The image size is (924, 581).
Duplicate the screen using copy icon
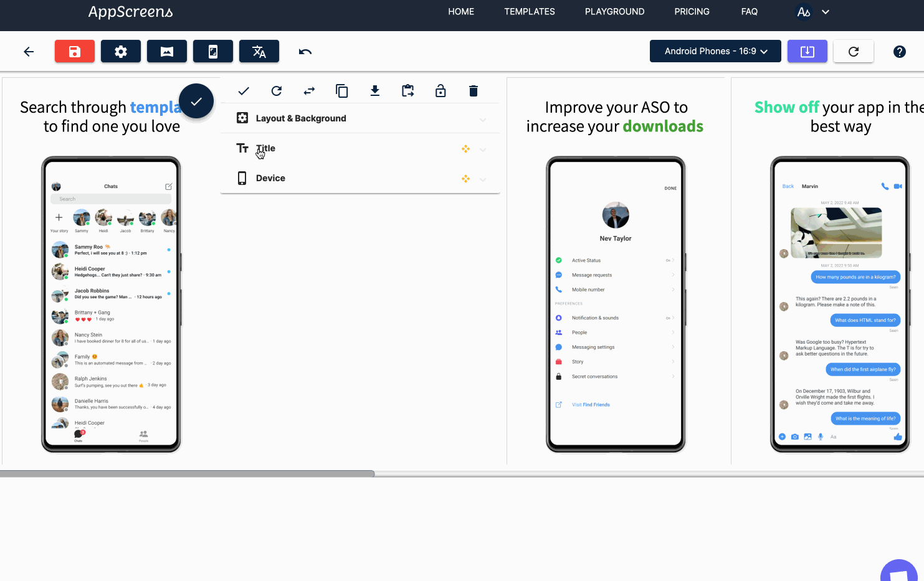tap(341, 90)
